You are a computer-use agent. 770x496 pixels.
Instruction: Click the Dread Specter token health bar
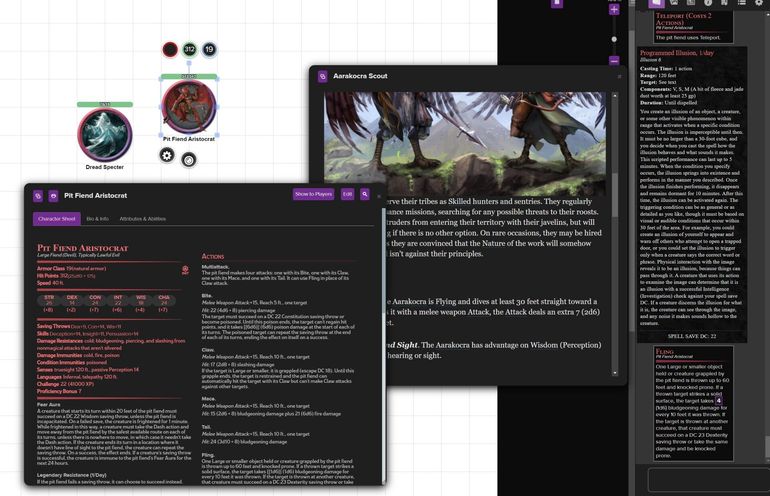(x=105, y=104)
